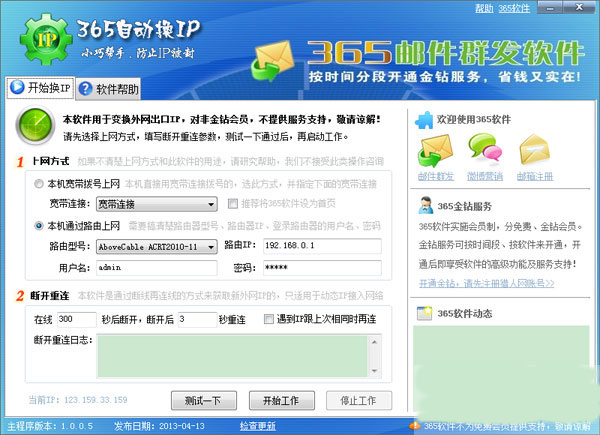This screenshot has height=435, width=600.
Task: Click the blue puzzle piece icon
Action: pyautogui.click(x=424, y=120)
